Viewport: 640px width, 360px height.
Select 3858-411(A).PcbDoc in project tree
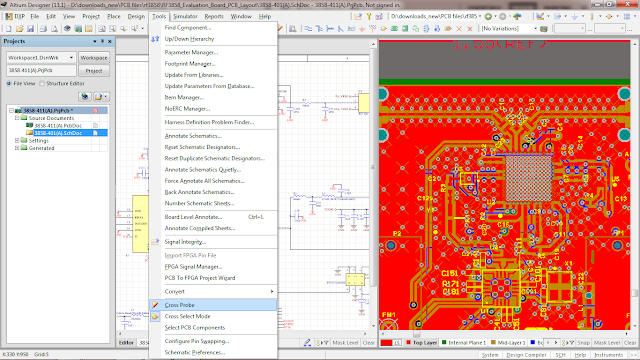(58, 125)
